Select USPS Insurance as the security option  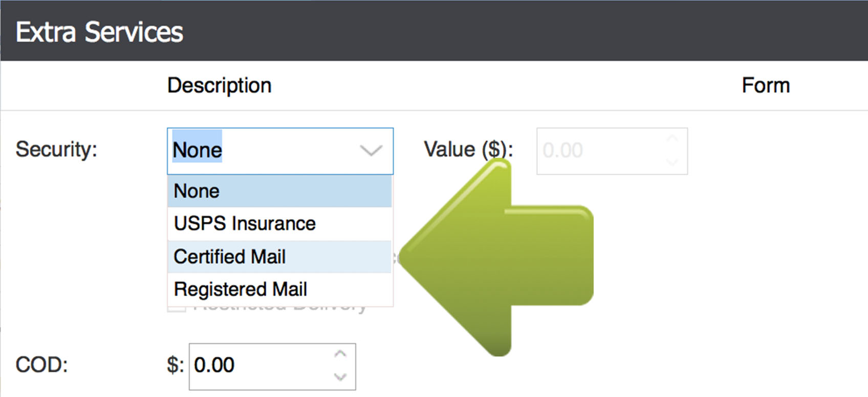(x=244, y=223)
